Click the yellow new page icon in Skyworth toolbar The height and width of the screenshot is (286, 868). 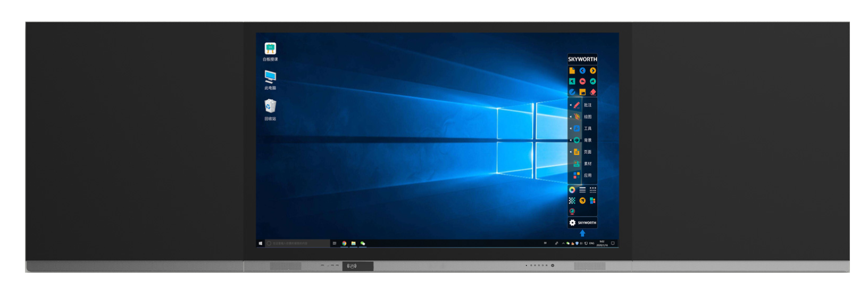[572, 70]
